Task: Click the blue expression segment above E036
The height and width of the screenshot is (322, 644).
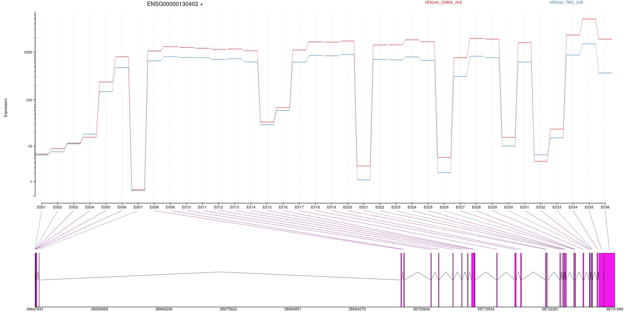Action: [x=605, y=73]
